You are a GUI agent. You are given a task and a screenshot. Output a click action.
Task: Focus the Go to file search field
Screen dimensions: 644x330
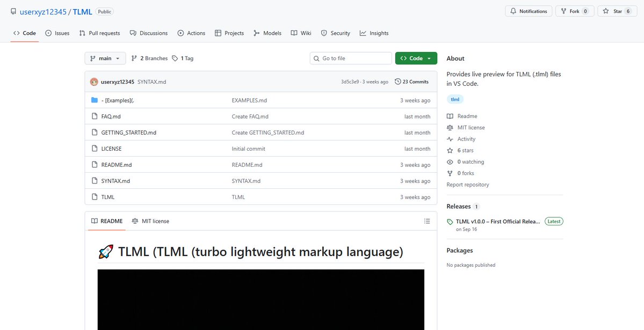point(351,58)
